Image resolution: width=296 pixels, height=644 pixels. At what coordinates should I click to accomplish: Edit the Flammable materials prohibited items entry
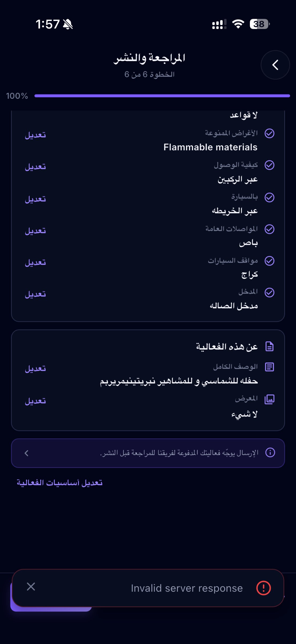[x=35, y=135]
